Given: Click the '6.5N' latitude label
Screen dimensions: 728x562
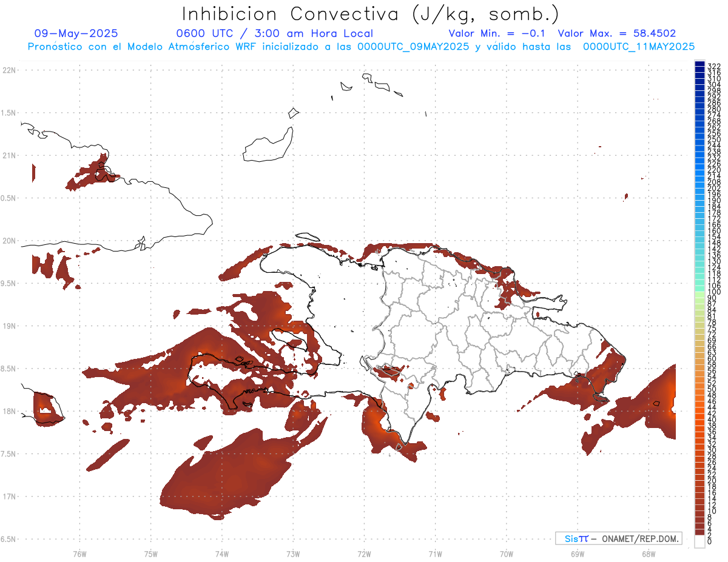Looking at the screenshot, I should pos(8,539).
